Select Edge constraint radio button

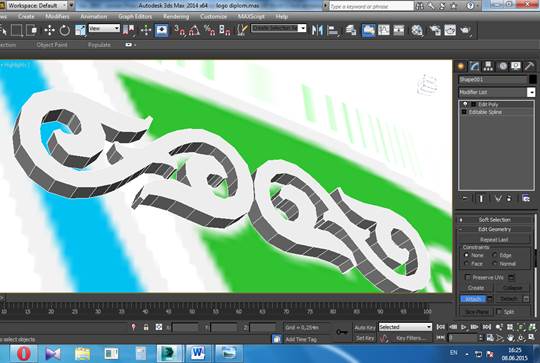click(x=495, y=255)
